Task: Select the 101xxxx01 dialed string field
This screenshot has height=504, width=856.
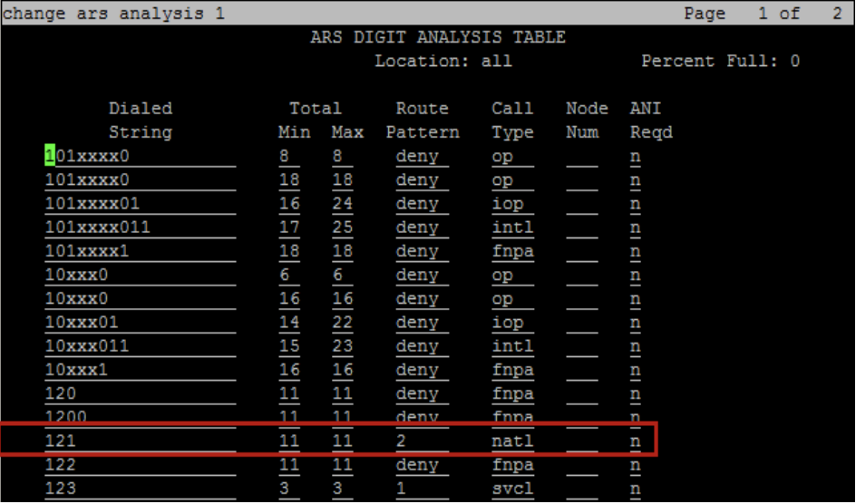Action: coord(141,204)
